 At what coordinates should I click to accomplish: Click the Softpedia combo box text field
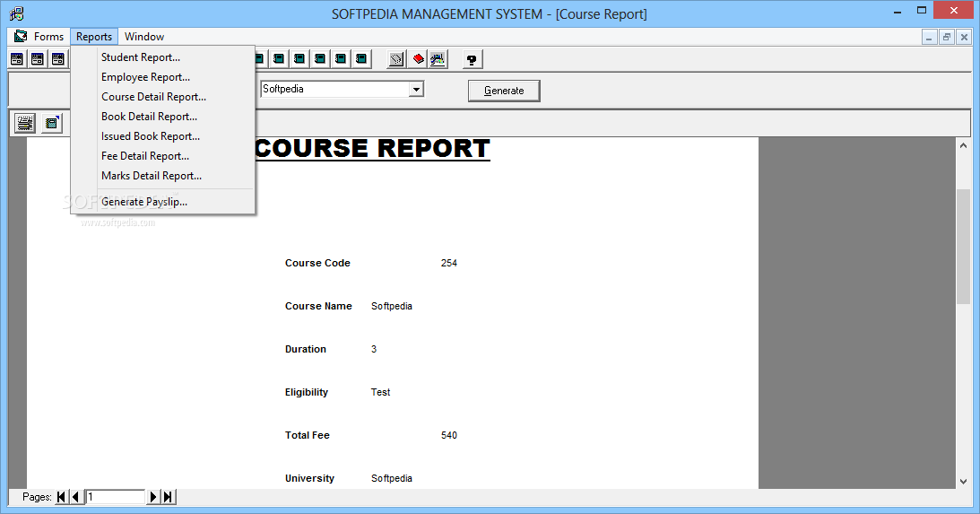point(335,90)
